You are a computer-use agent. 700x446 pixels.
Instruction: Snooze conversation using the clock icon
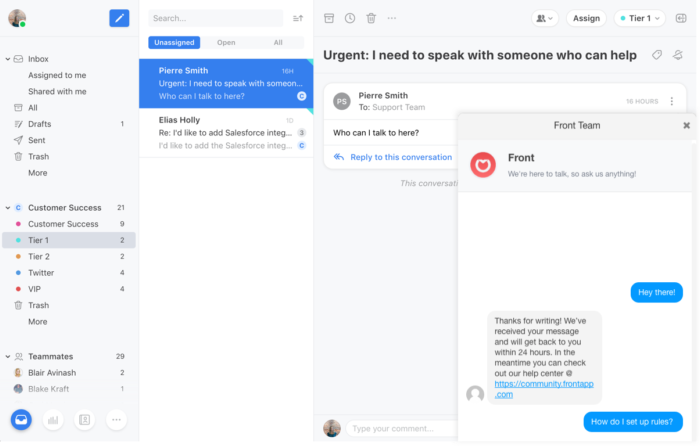point(350,18)
